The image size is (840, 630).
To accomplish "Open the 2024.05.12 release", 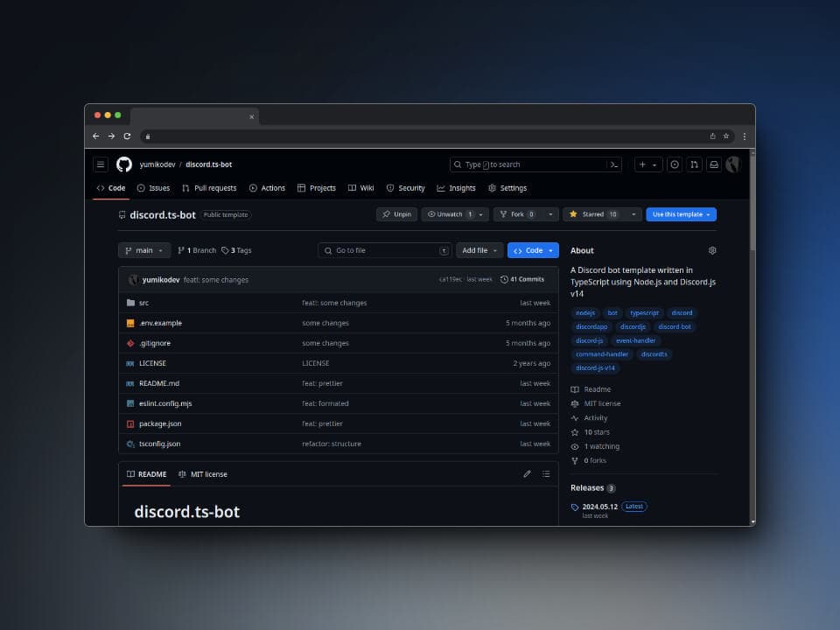I will click(x=600, y=507).
